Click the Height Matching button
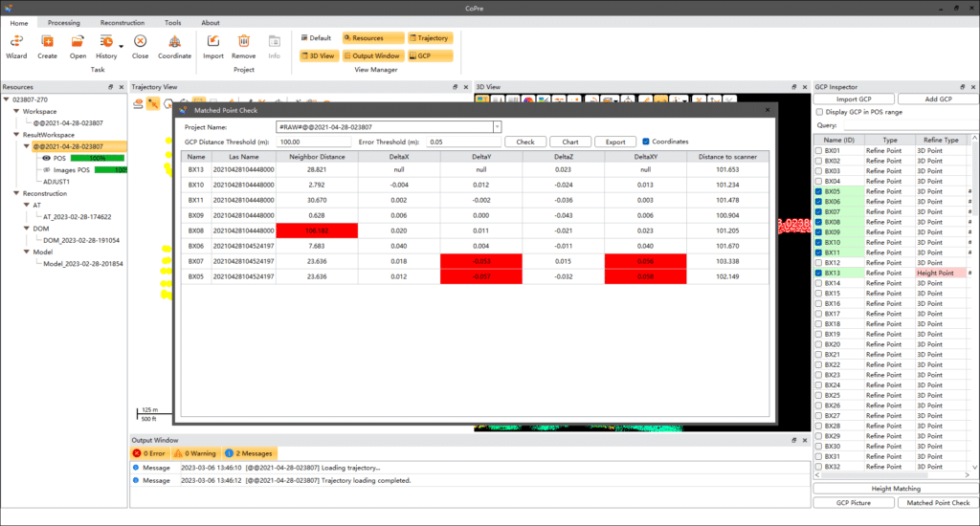This screenshot has height=526, width=980. [896, 489]
